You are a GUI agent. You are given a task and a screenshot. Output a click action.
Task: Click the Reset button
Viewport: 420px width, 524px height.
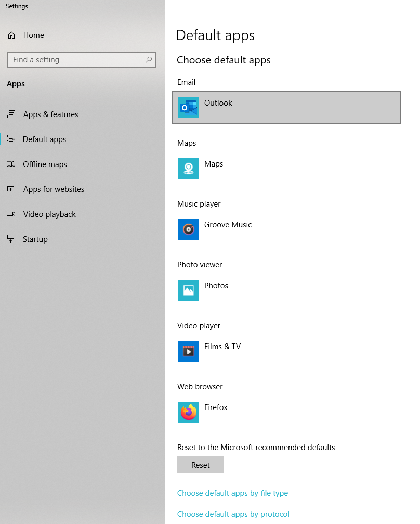[x=200, y=465]
